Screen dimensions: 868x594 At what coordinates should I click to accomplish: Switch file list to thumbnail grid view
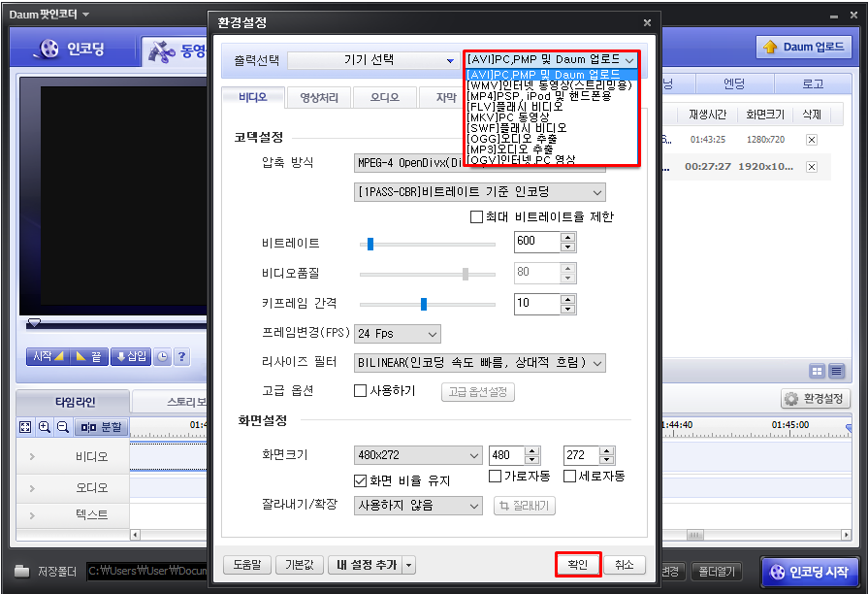(817, 371)
